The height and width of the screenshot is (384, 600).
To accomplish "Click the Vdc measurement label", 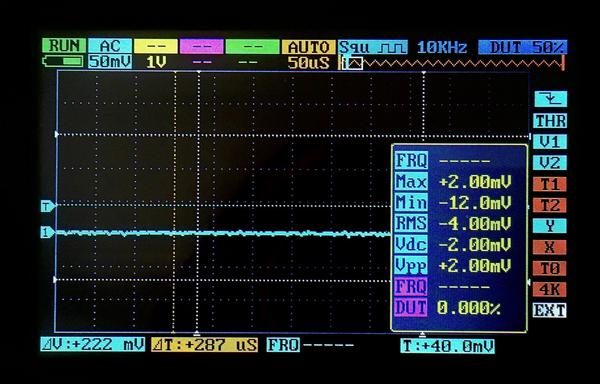I will pyautogui.click(x=411, y=244).
